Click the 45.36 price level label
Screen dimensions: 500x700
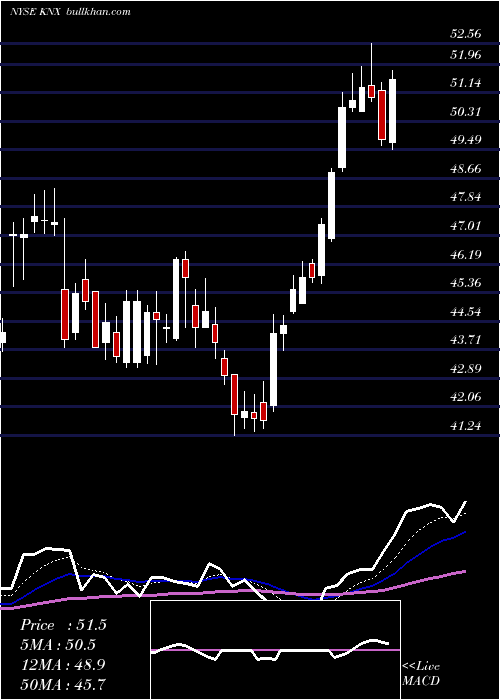(x=466, y=283)
